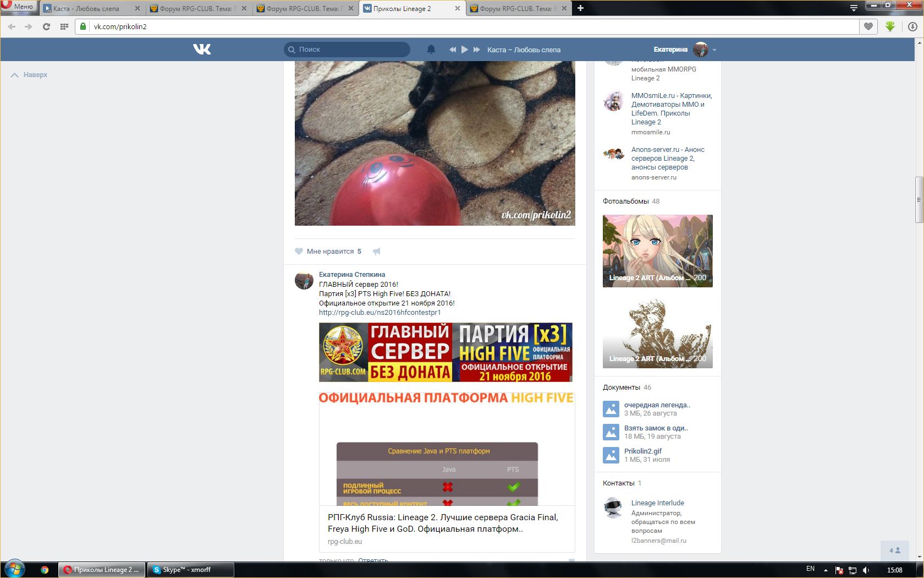The height and width of the screenshot is (578, 924).
Task: Open VK notifications bell
Action: [431, 50]
